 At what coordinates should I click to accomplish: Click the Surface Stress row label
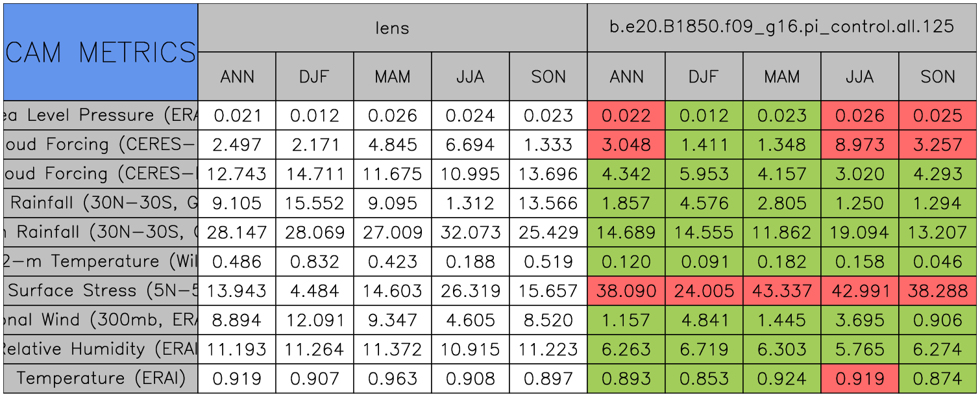pyautogui.click(x=100, y=290)
